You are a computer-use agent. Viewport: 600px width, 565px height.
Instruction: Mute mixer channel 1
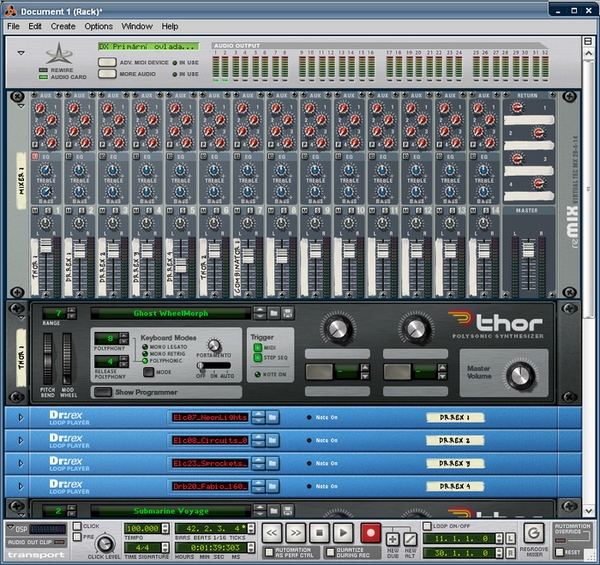35,210
